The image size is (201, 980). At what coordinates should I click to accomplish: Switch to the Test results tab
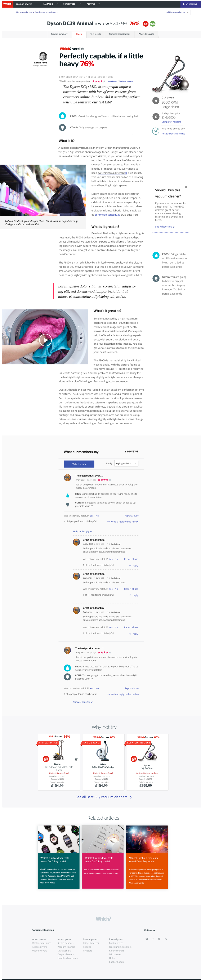[95, 34]
